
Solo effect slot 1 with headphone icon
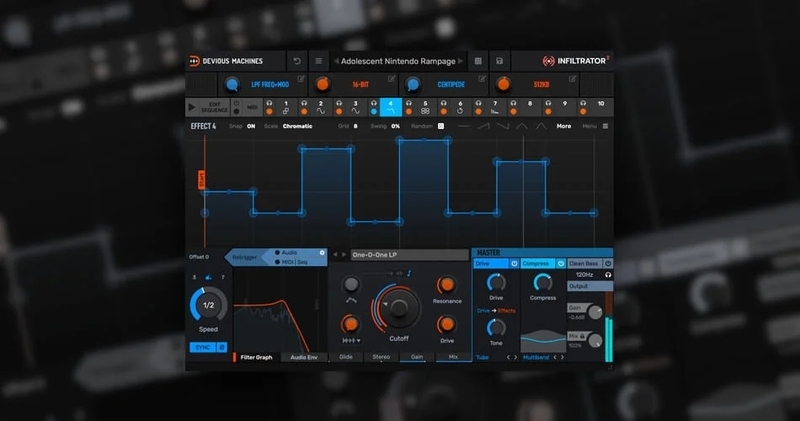click(269, 103)
